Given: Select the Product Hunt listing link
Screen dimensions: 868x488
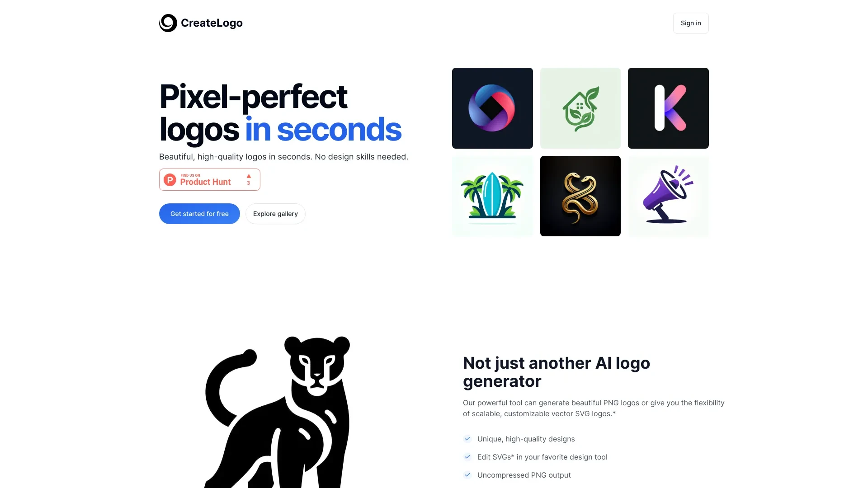Looking at the screenshot, I should click(x=210, y=179).
